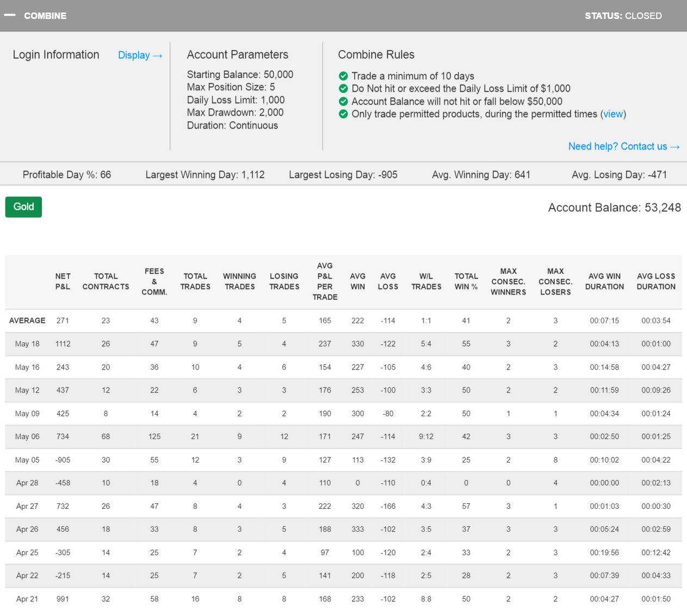The width and height of the screenshot is (687, 616).
Task: Click the STATUS: CLOSED label
Action: pyautogui.click(x=623, y=16)
